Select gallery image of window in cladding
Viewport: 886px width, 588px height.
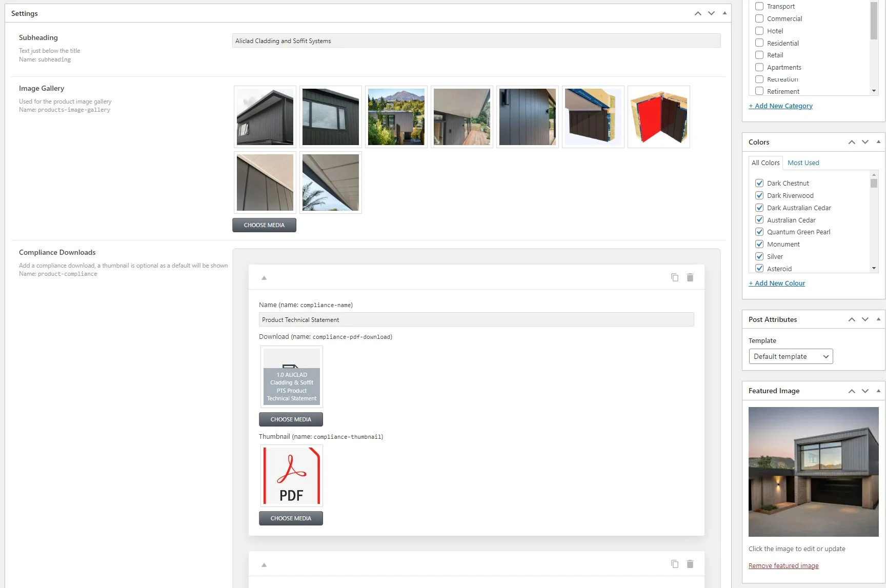331,117
